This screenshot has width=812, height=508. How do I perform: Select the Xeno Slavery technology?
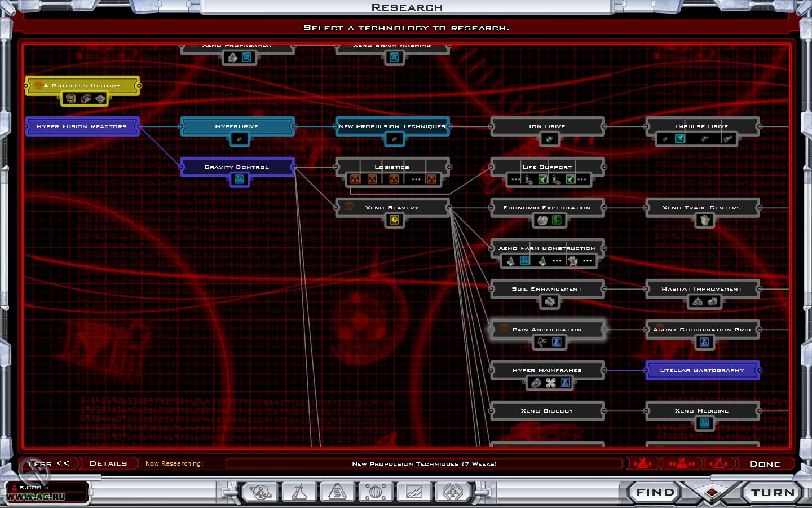click(392, 208)
